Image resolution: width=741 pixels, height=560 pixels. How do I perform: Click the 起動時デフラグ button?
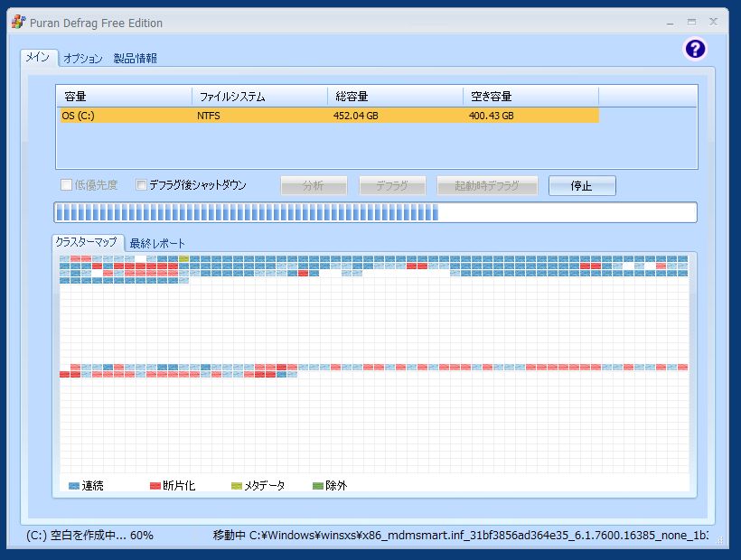coord(487,185)
